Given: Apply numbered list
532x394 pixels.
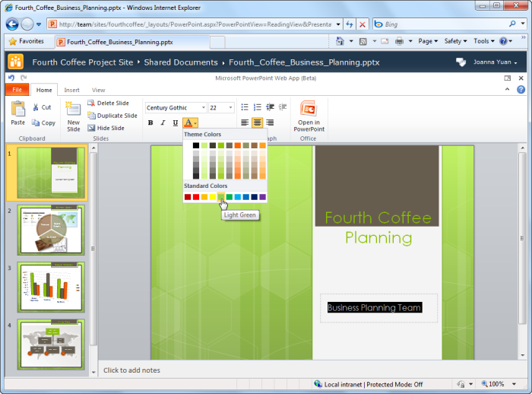Looking at the screenshot, I should pos(258,107).
